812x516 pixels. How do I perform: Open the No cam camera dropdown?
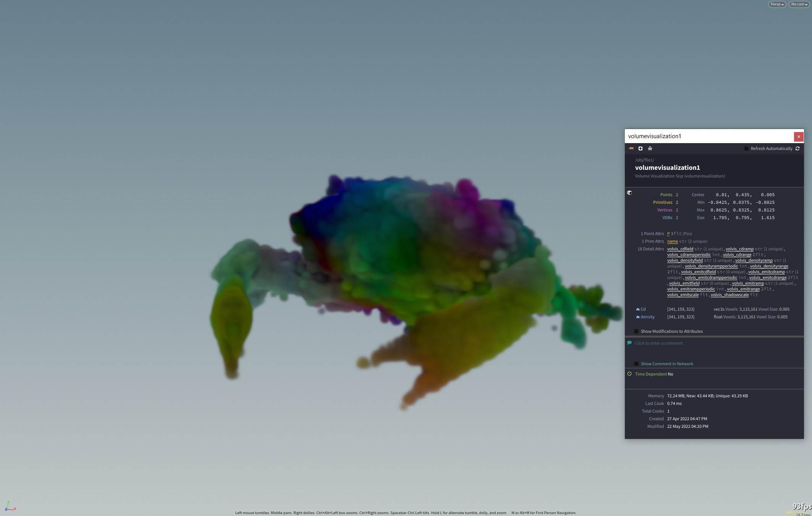click(799, 4)
